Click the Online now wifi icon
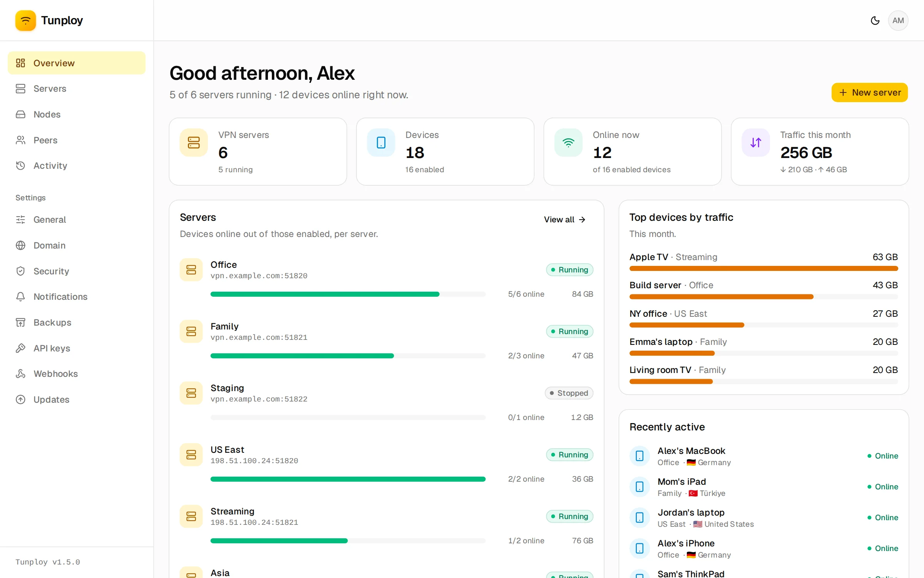This screenshot has width=924, height=578. [x=568, y=143]
